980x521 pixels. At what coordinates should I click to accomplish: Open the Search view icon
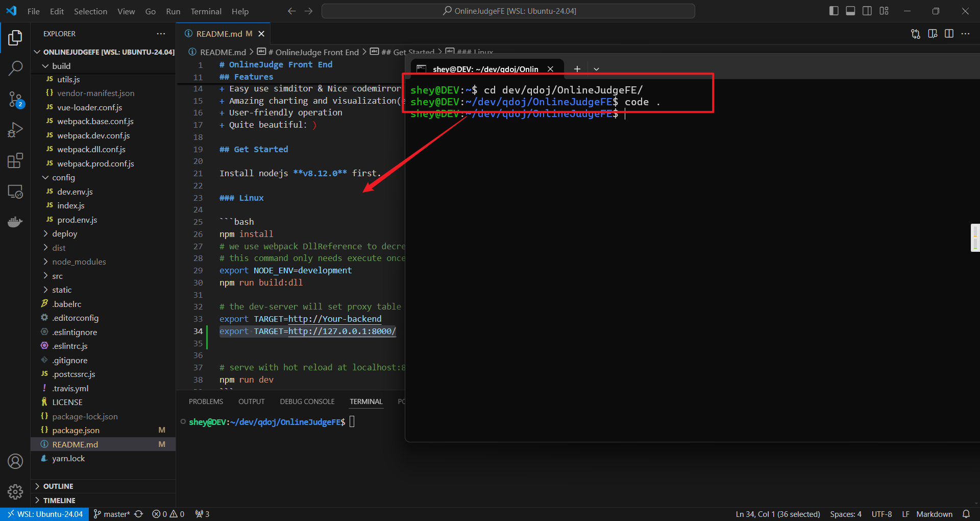(x=15, y=68)
